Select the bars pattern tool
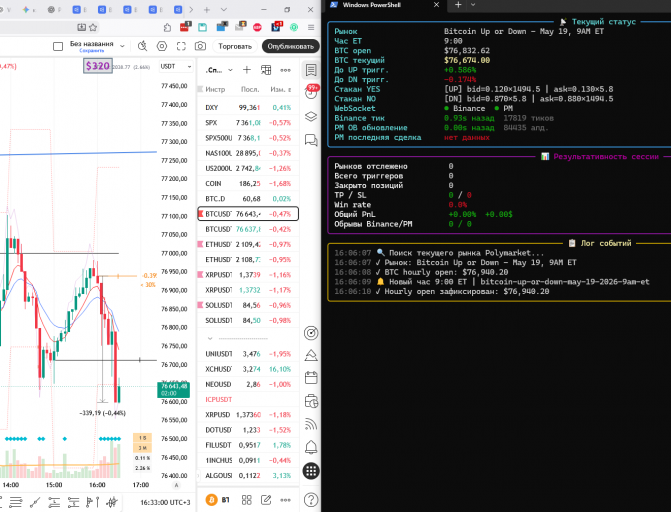Viewport: 671px width, 512px height. coord(112,502)
